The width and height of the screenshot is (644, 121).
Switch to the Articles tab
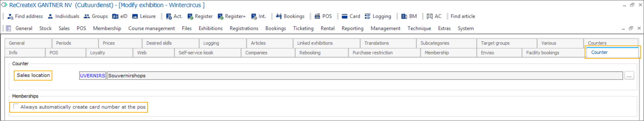(x=270, y=43)
